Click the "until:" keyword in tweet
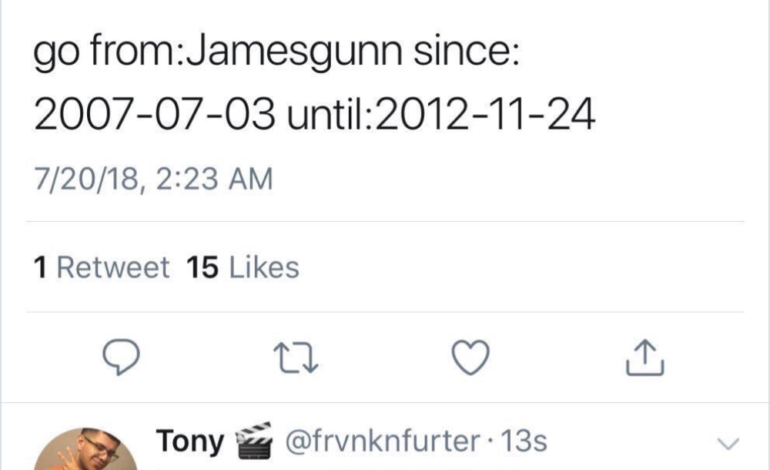 (328, 118)
